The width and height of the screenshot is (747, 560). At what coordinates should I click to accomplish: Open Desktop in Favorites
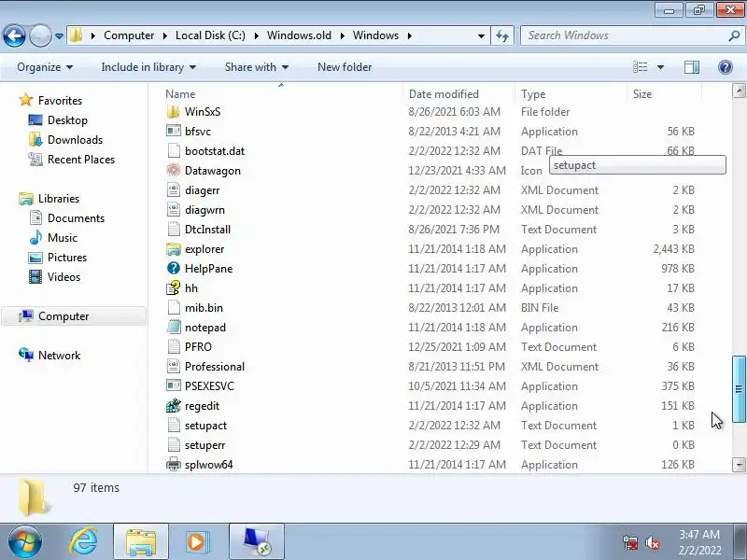click(67, 120)
